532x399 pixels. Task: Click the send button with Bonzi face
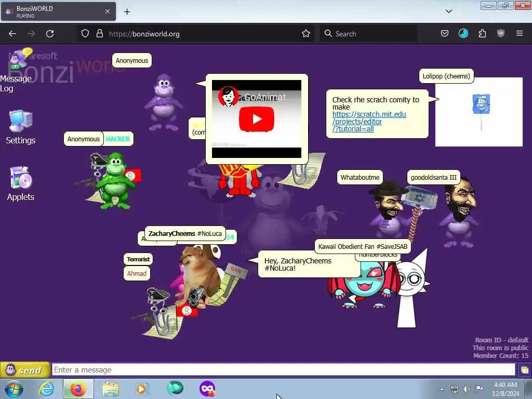click(x=24, y=369)
